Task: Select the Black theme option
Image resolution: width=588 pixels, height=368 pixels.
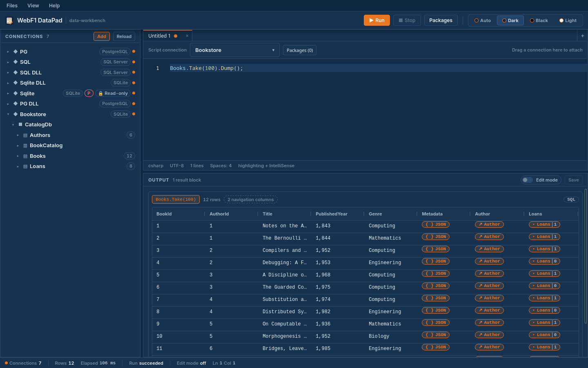Action: coord(539,20)
